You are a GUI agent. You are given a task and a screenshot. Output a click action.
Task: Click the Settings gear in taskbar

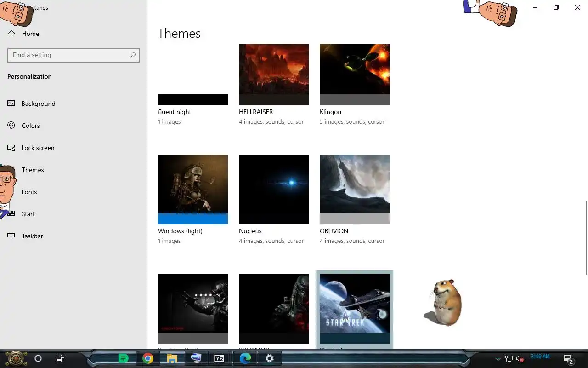click(270, 358)
